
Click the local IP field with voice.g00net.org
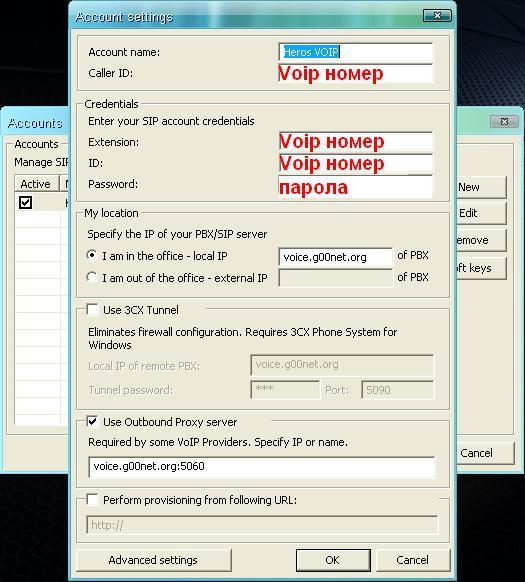pyautogui.click(x=335, y=257)
